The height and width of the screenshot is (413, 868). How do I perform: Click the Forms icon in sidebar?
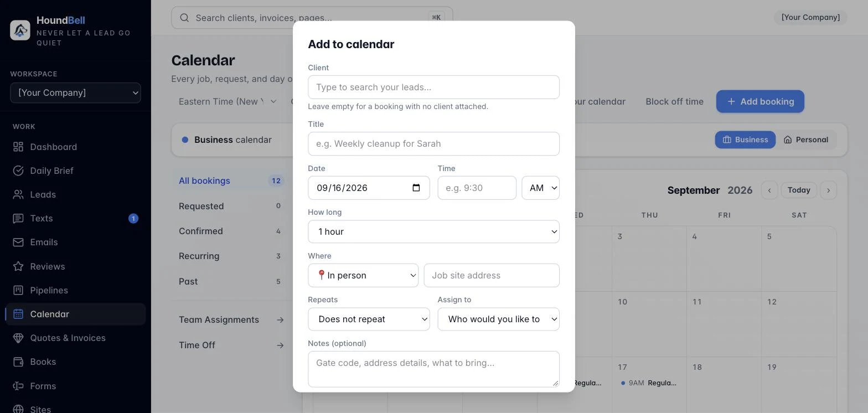pos(18,386)
